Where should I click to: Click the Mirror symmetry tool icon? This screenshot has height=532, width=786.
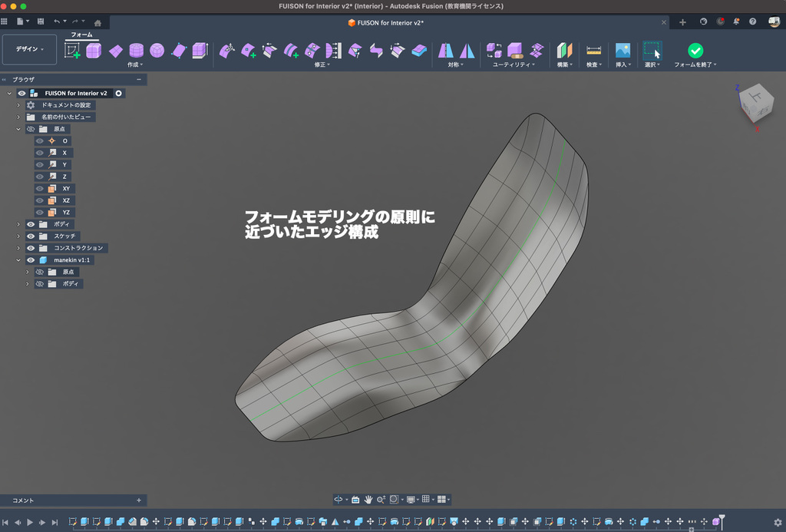point(445,51)
